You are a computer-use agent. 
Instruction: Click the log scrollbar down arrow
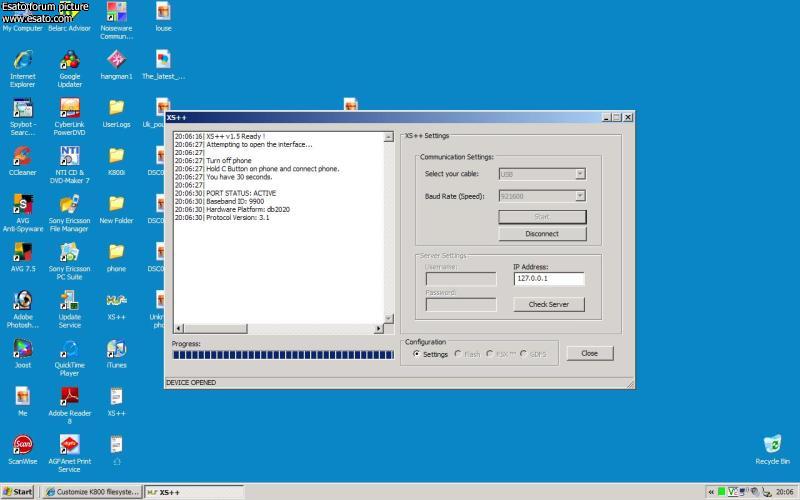pos(389,319)
